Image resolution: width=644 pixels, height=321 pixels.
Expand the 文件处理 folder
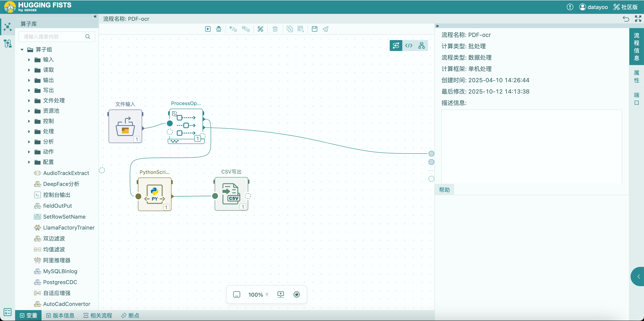29,100
